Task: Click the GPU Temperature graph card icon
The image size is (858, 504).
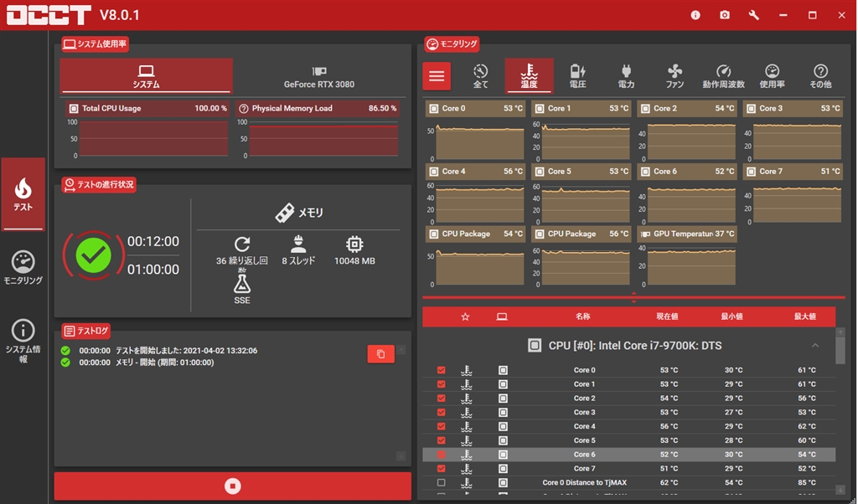Action: tap(645, 234)
